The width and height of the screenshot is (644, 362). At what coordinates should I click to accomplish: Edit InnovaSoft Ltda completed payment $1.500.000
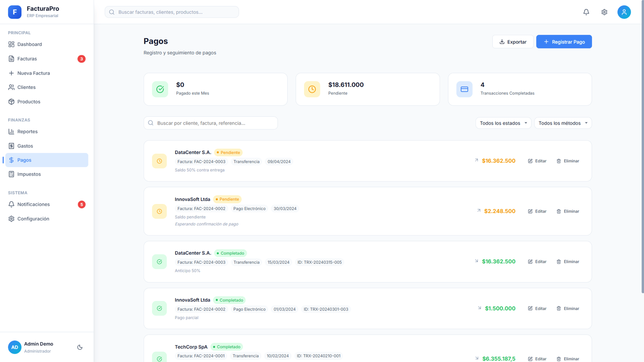tap(537, 308)
